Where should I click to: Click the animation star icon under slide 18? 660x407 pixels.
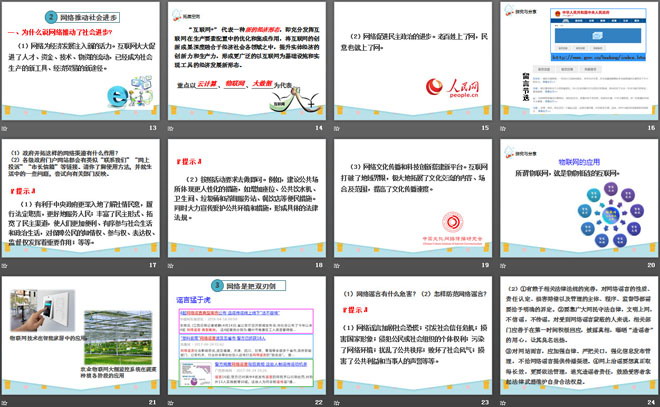point(170,266)
